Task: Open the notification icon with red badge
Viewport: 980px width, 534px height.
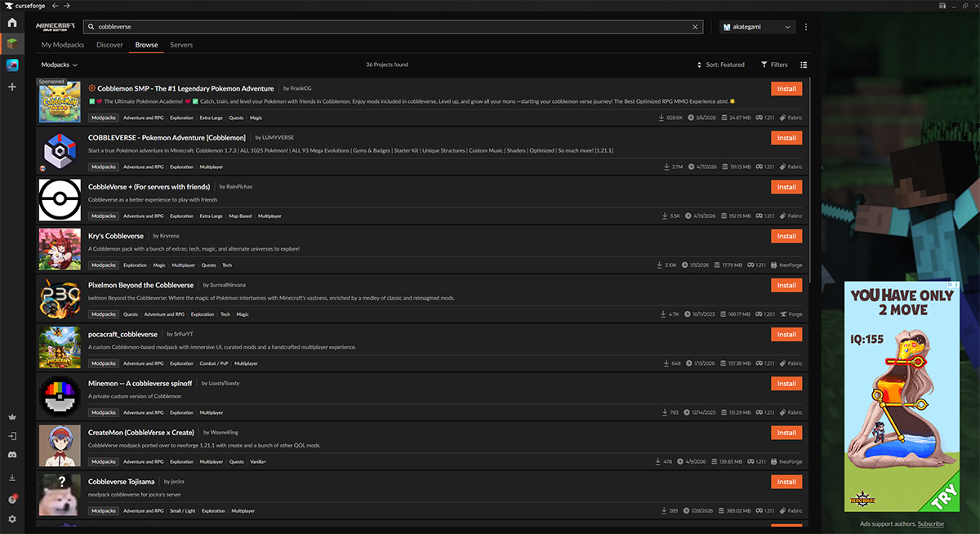Action: 12,499
